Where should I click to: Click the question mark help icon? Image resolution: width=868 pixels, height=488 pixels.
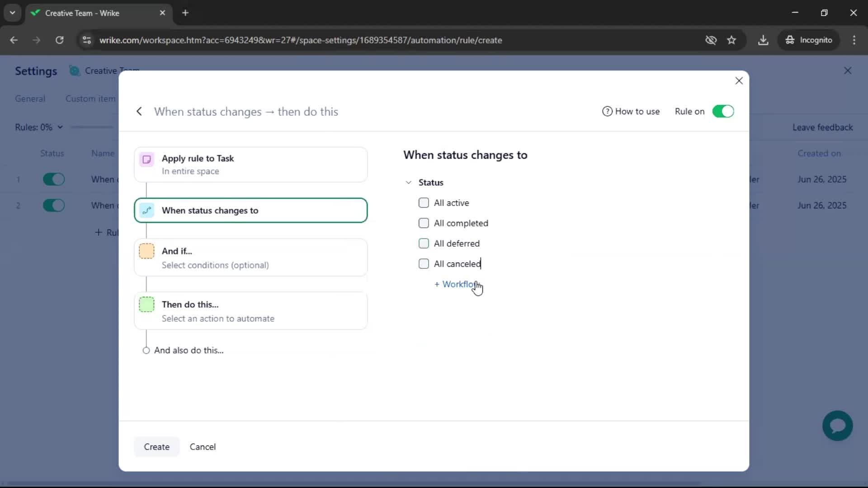607,112
